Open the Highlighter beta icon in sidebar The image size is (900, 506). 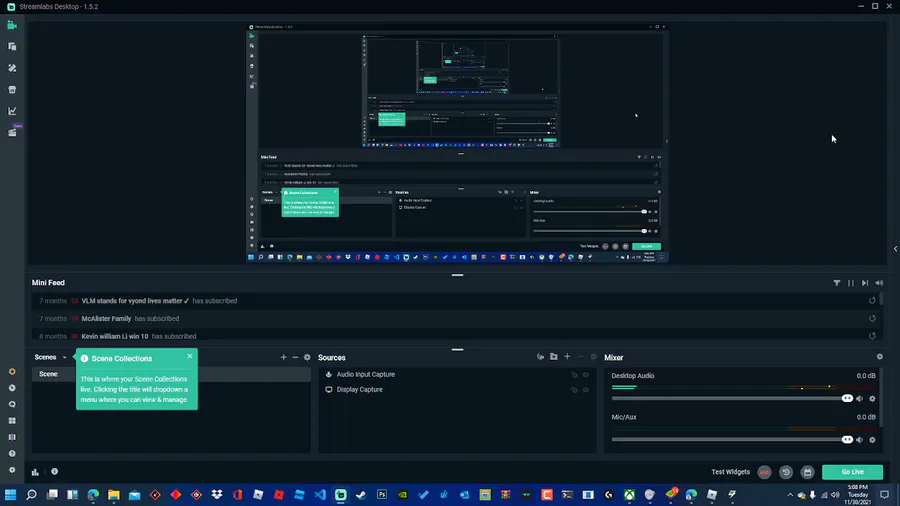(12, 132)
